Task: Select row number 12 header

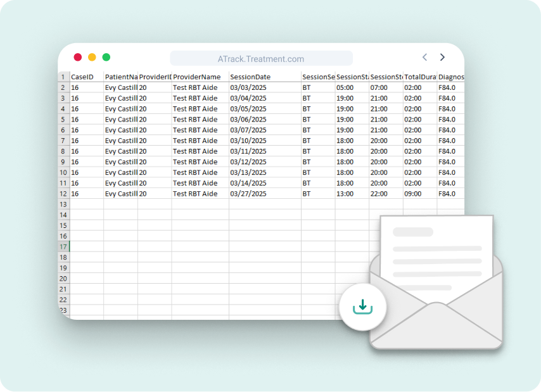Action: click(x=63, y=194)
